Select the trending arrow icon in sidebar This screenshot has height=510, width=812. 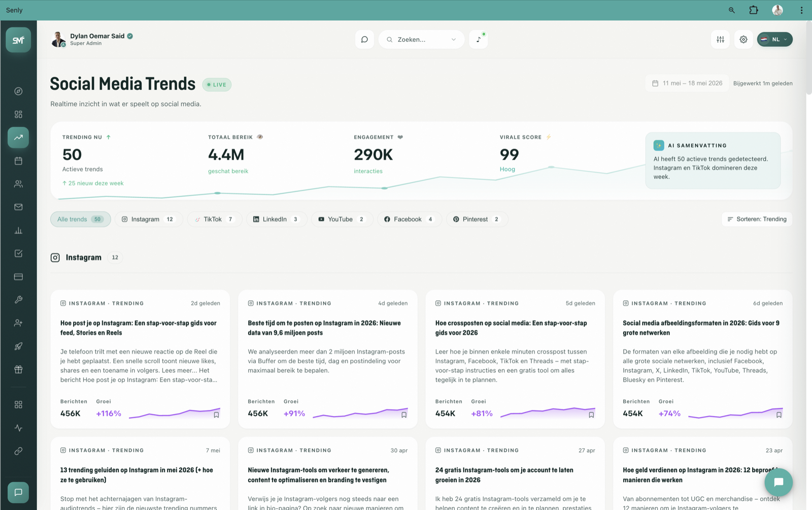pyautogui.click(x=18, y=138)
